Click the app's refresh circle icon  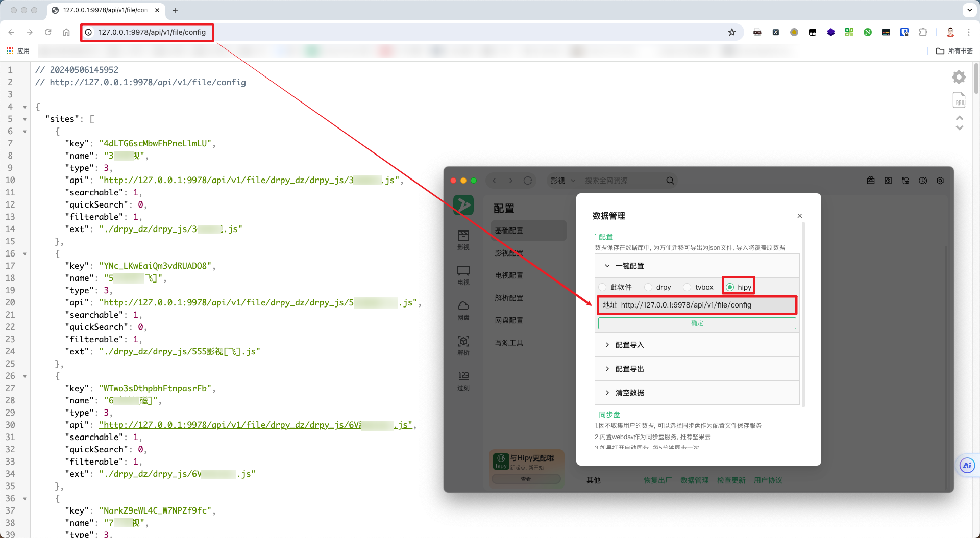coord(528,181)
